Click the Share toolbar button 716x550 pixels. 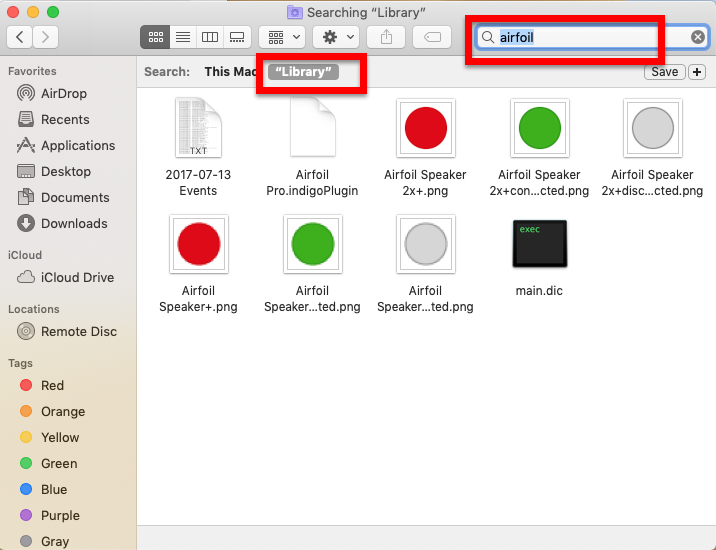click(x=385, y=37)
